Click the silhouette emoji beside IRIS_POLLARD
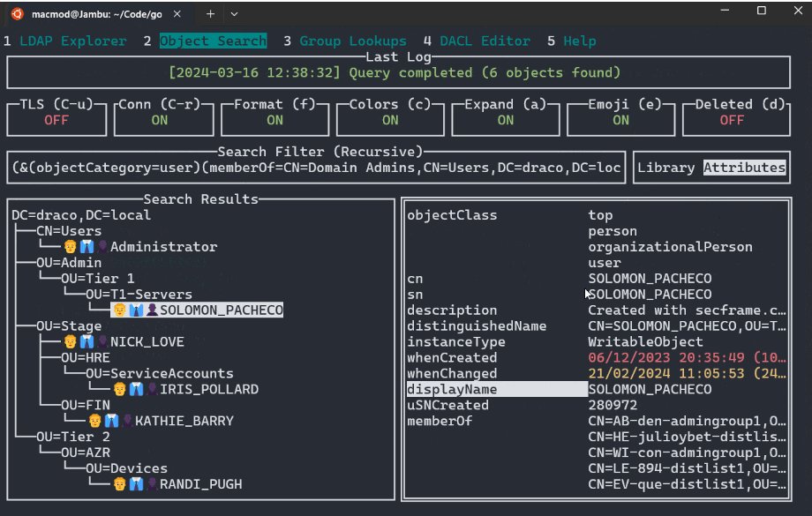The image size is (812, 516). [x=152, y=389]
